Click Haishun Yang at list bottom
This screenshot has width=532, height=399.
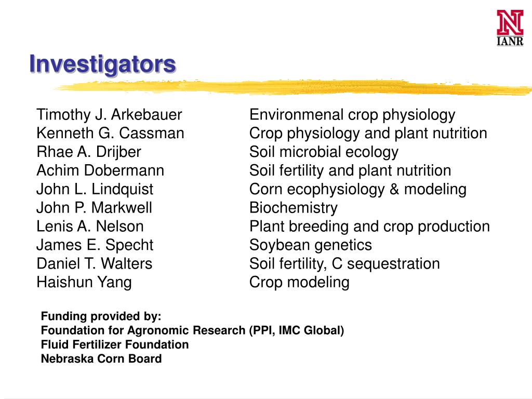(x=84, y=283)
